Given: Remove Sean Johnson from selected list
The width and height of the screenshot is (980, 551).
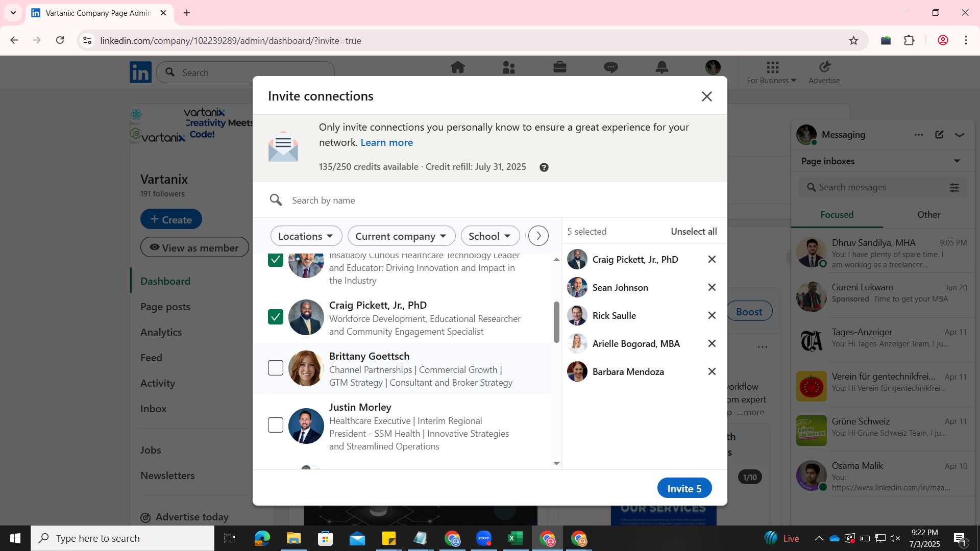Looking at the screenshot, I should click(712, 287).
